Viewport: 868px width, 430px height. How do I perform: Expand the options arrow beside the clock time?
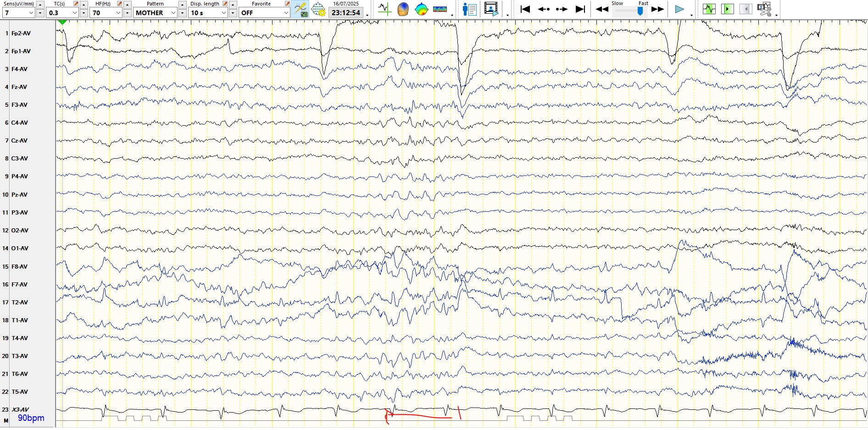click(367, 15)
